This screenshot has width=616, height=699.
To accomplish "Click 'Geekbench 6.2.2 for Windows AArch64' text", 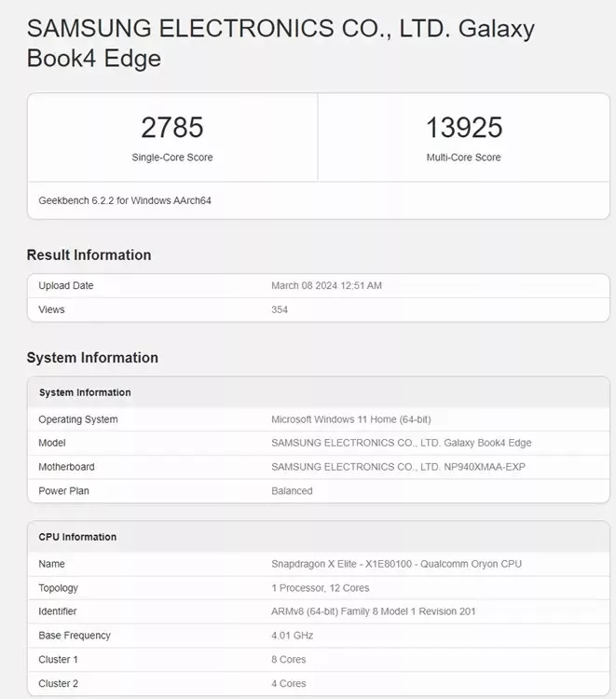I will coord(125,200).
